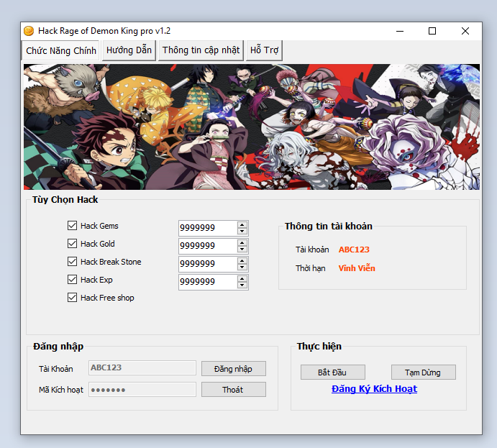Image resolution: width=497 pixels, height=448 pixels.
Task: Open the Đăng Ký Kích Hoạt link
Action: coord(374,389)
